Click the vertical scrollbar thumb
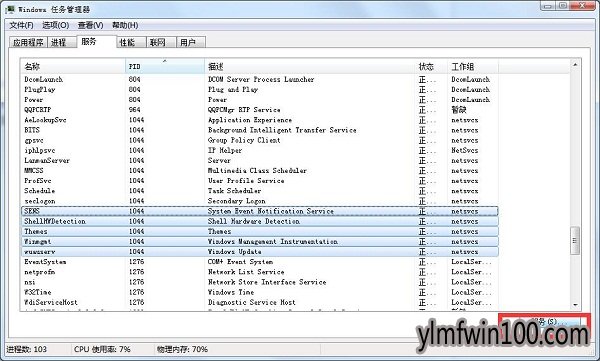600x361 pixels. click(575, 240)
